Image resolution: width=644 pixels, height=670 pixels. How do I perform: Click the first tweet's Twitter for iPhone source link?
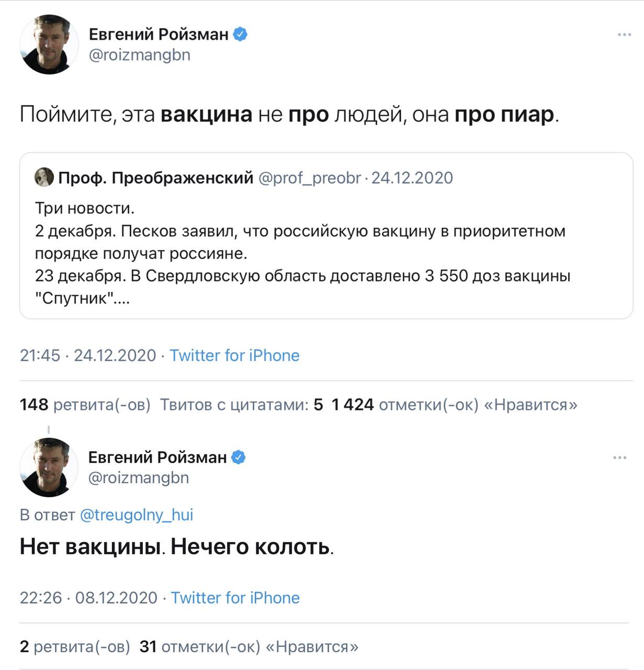pos(235,355)
